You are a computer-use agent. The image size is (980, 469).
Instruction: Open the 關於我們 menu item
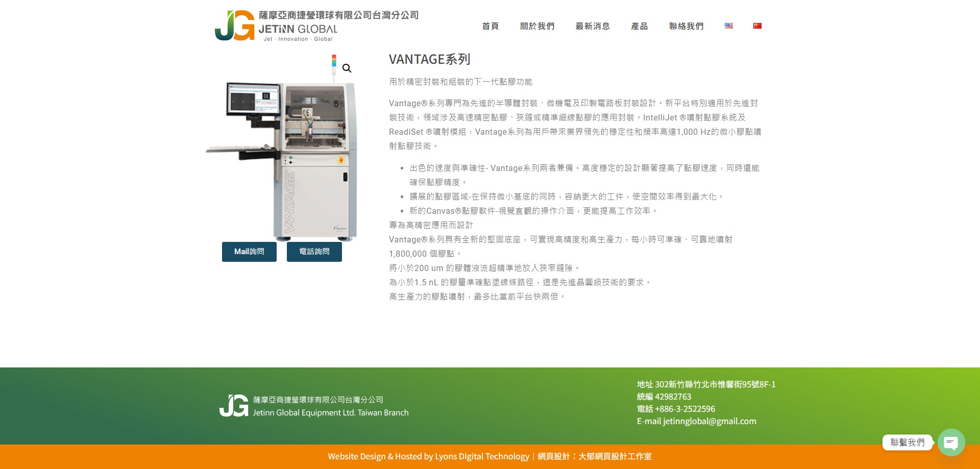[x=537, y=26]
